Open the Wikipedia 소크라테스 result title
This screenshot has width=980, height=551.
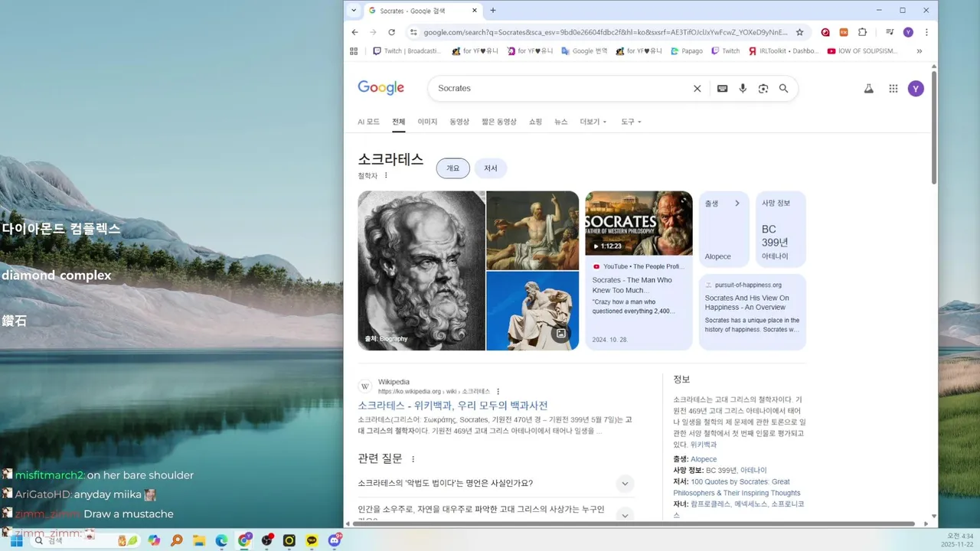(x=453, y=406)
